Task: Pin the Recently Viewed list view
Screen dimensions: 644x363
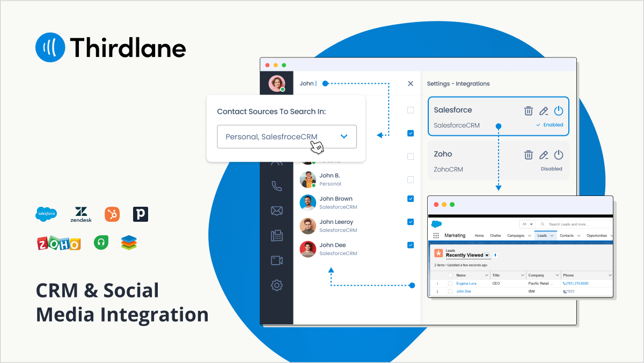Action: click(x=496, y=255)
